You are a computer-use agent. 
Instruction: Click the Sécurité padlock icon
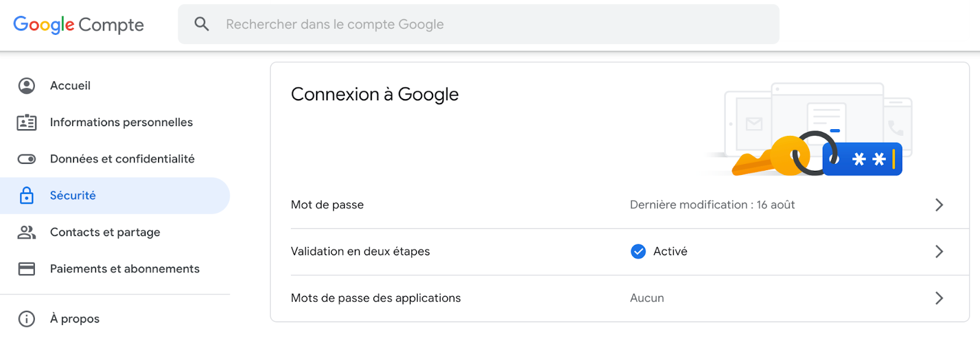tap(26, 195)
